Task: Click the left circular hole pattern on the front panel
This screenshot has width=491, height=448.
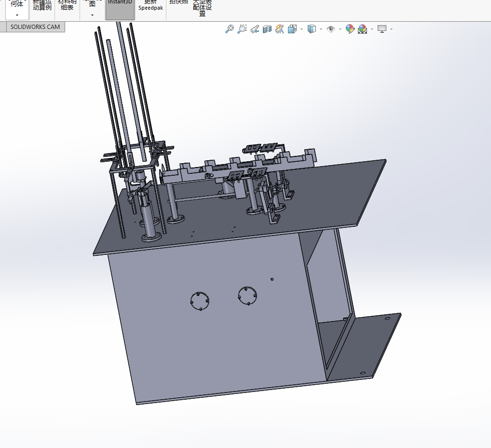Action: point(200,301)
